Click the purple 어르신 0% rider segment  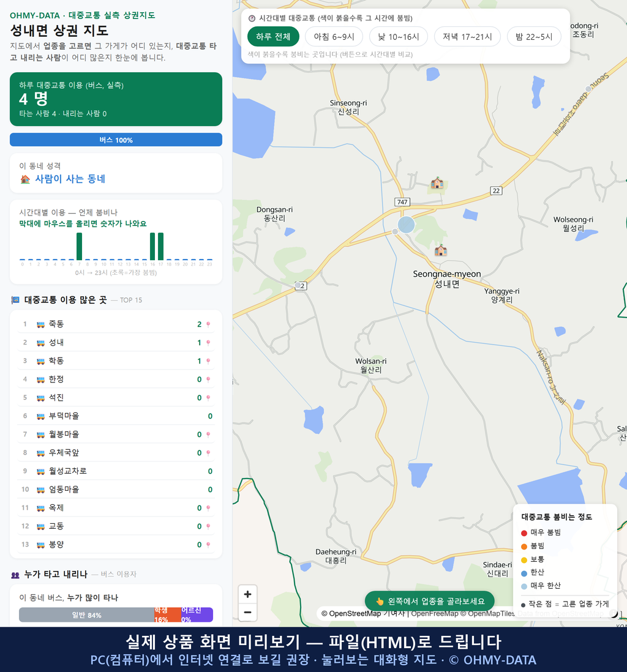[197, 615]
